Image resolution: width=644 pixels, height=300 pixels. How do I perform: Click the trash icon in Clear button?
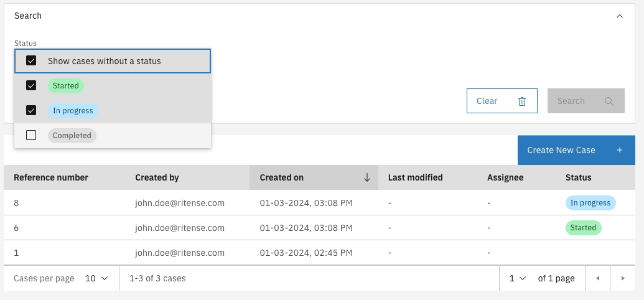tap(522, 101)
